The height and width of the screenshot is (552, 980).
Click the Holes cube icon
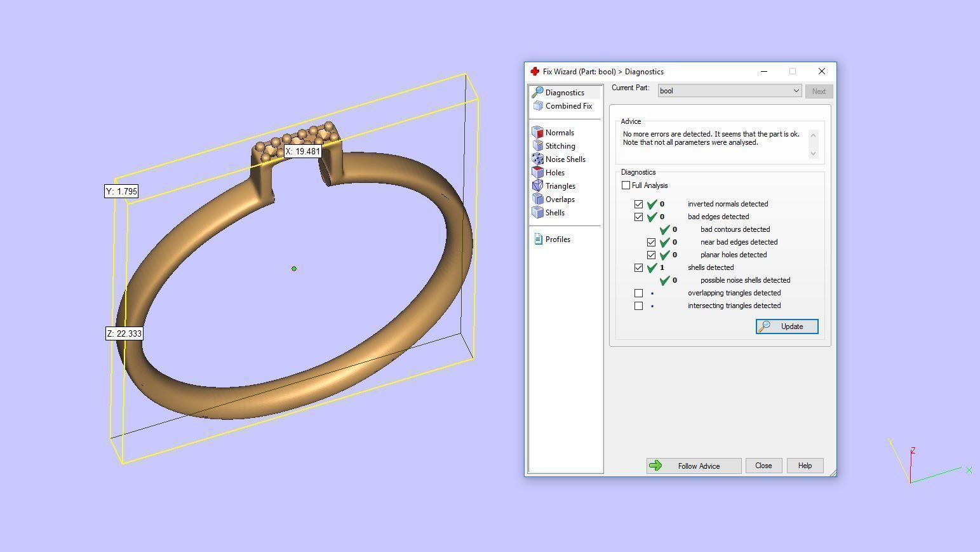537,173
